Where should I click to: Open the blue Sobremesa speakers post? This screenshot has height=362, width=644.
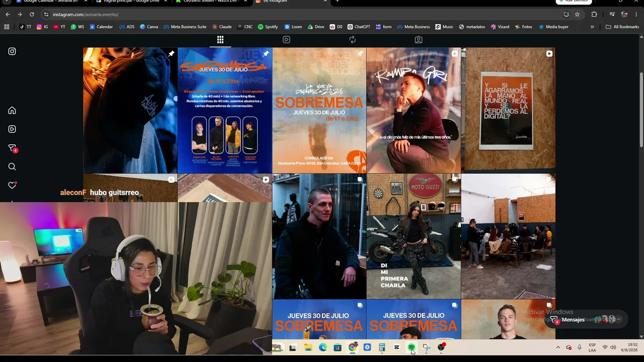pos(225,111)
